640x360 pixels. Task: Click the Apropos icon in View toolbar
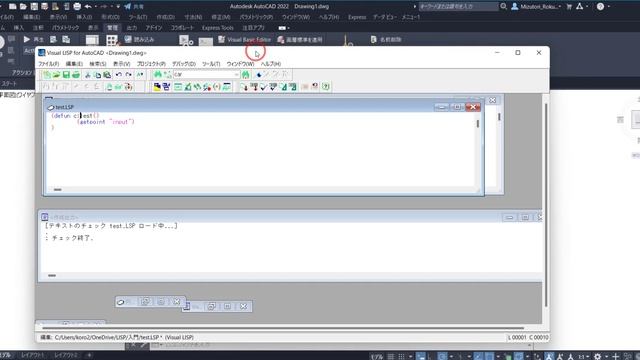pyautogui.click(x=217, y=87)
